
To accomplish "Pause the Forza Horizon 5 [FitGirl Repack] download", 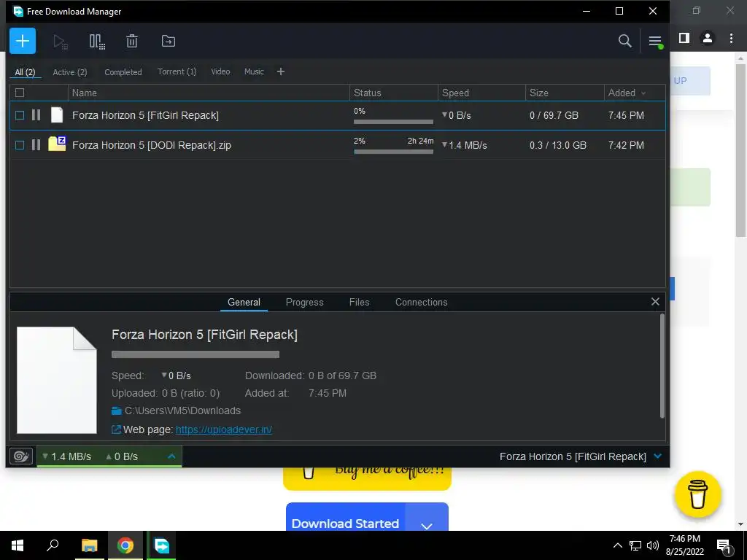I will click(x=36, y=115).
